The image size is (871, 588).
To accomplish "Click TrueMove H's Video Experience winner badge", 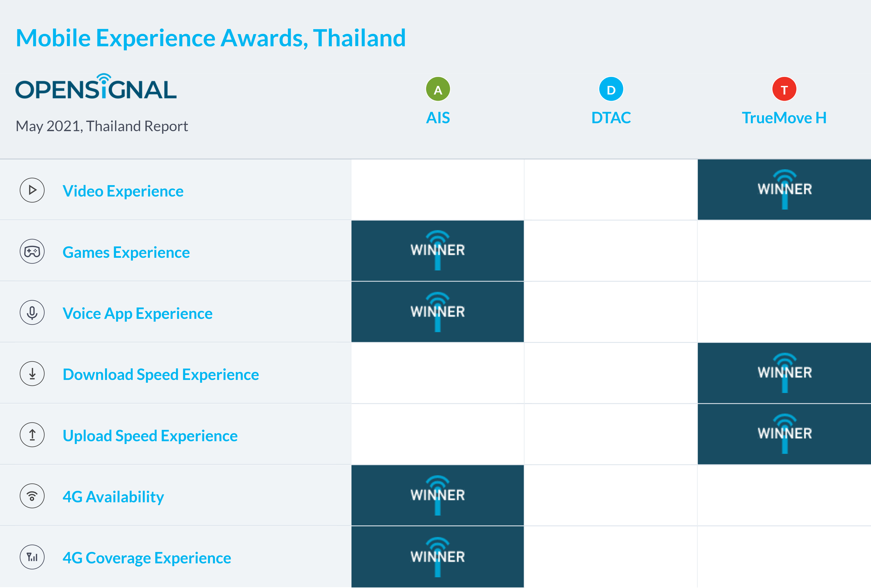I will (x=784, y=190).
